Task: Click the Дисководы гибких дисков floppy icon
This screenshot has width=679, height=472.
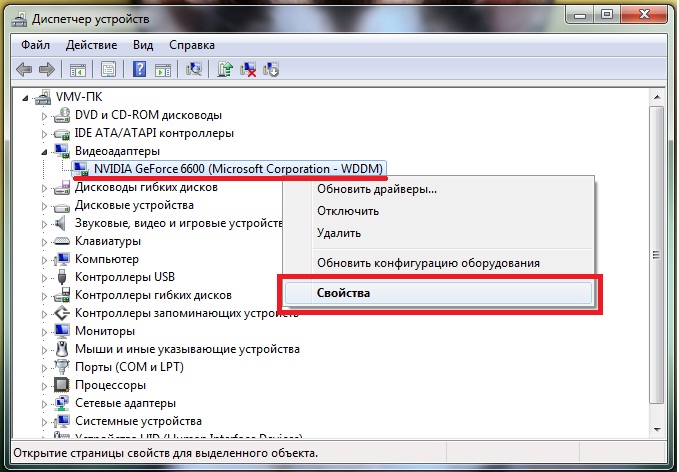Action: coord(62,187)
